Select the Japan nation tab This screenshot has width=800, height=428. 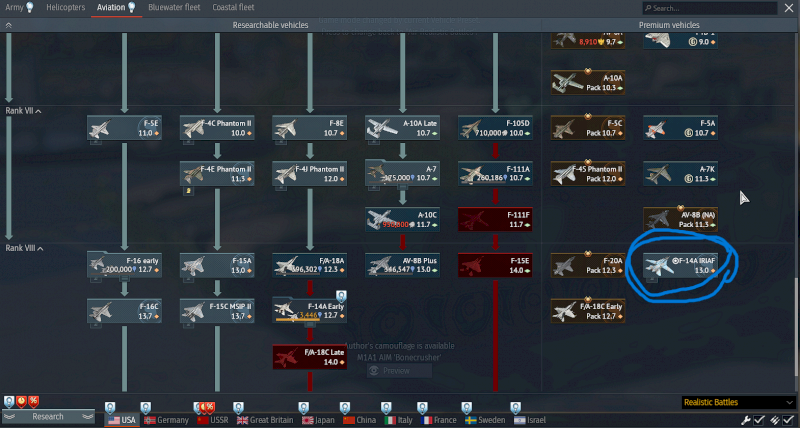point(318,420)
